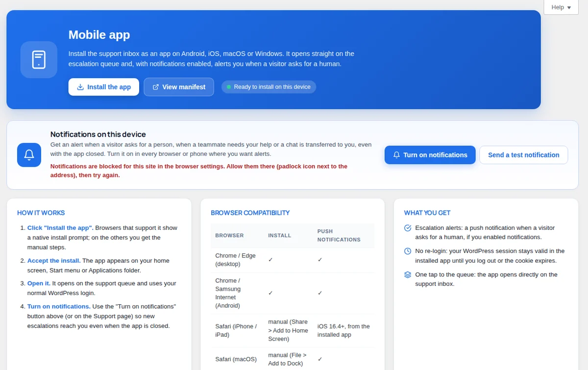
Task: Click the 'Accept the install.' step text
Action: [54, 261]
